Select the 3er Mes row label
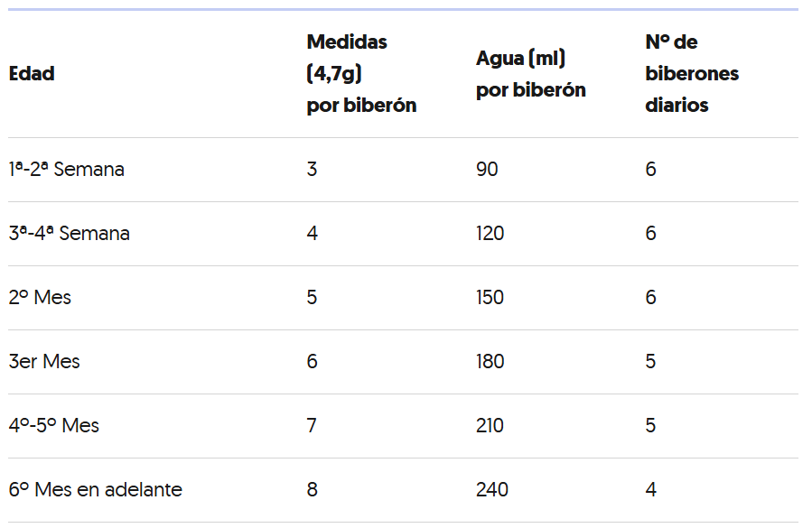The width and height of the screenshot is (812, 528). [x=44, y=362]
